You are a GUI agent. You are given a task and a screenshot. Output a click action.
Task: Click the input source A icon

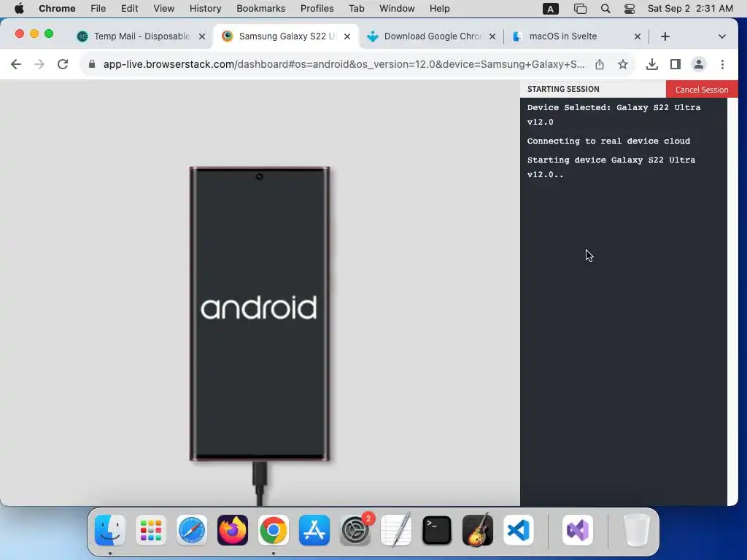coord(550,9)
